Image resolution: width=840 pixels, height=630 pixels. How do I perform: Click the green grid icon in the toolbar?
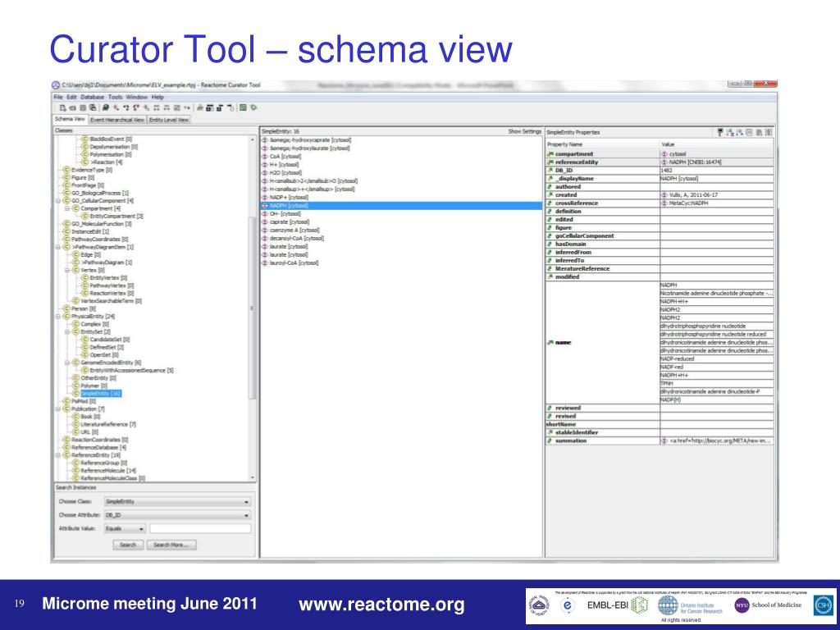(243, 107)
